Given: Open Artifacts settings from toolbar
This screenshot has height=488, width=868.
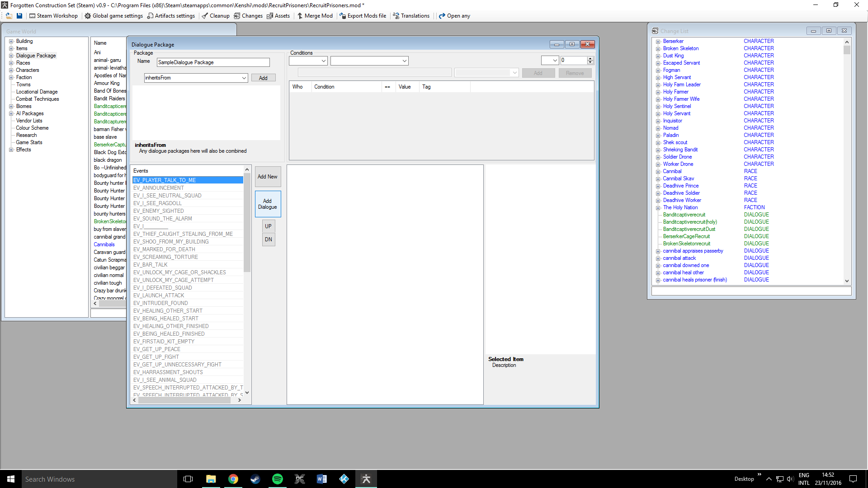Looking at the screenshot, I should [x=171, y=16].
